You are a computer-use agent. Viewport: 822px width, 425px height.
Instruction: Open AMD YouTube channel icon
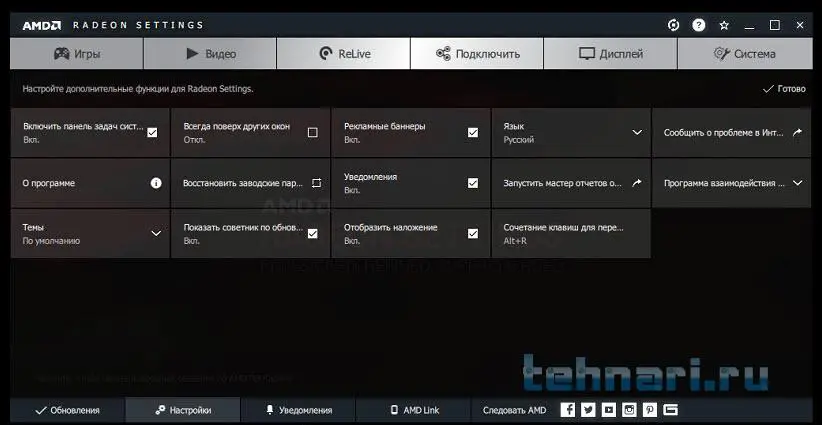[609, 410]
